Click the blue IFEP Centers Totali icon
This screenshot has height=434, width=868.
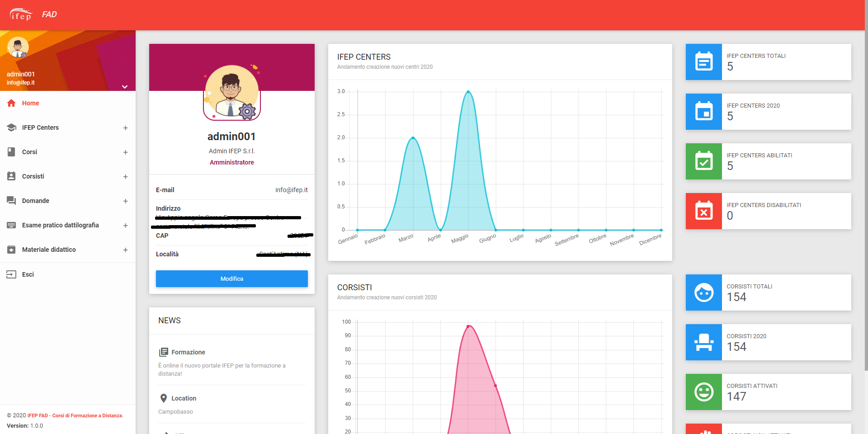tap(703, 62)
